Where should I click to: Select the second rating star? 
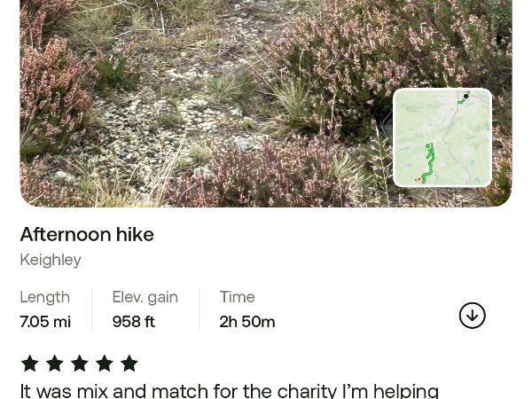(x=55, y=364)
